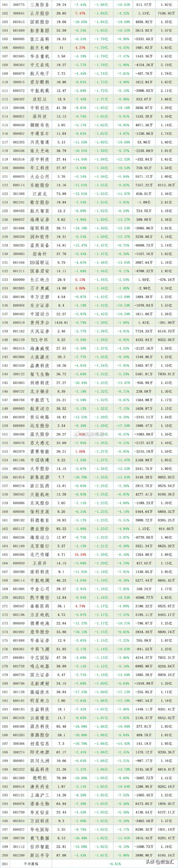The width and height of the screenshot is (178, 868).
Task: Click the stock name 浙江医药
Action: (40, 486)
